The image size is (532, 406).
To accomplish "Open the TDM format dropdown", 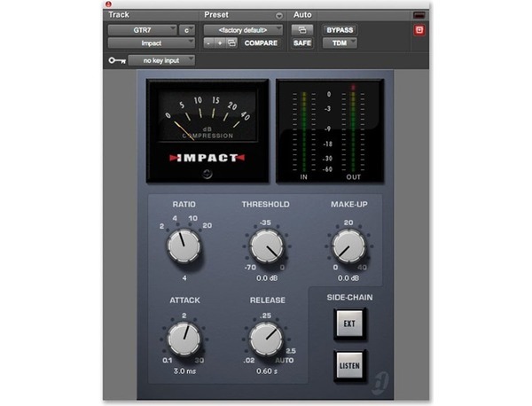I will point(340,43).
